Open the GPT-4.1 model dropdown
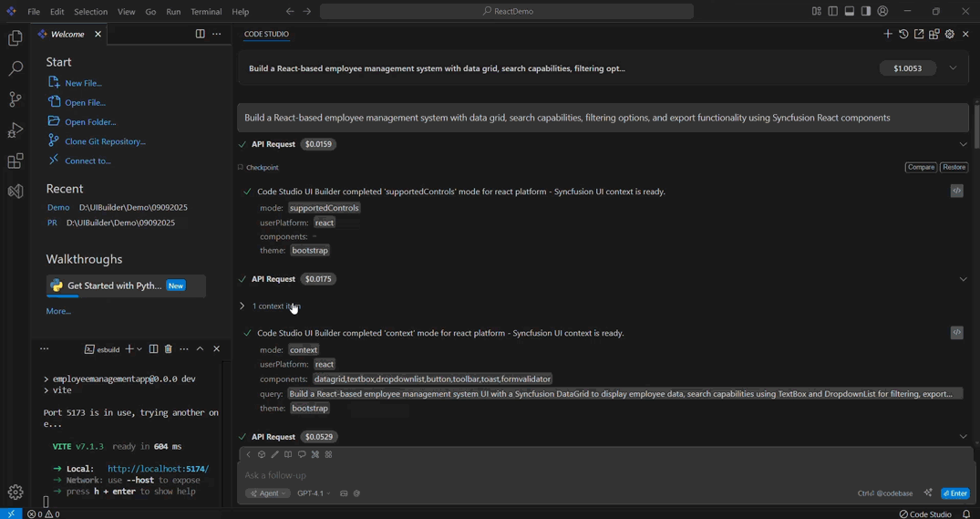This screenshot has width=980, height=519. [x=314, y=493]
